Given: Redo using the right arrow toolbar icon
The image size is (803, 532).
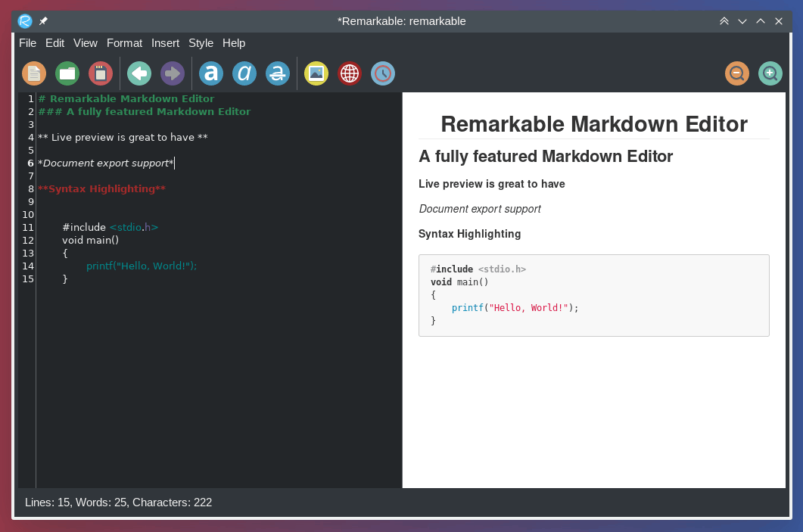Looking at the screenshot, I should pos(173,73).
